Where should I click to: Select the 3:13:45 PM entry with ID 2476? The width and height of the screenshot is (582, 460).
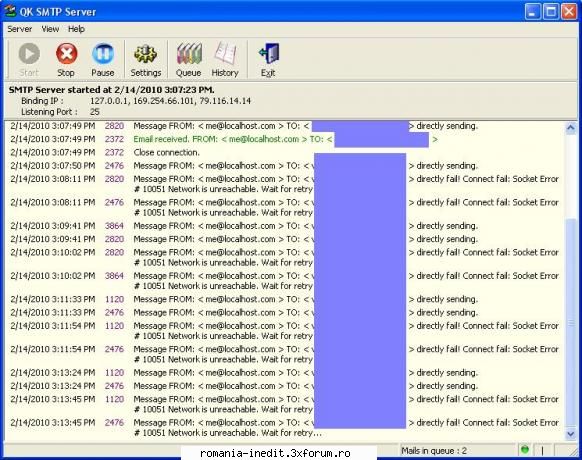pos(285,428)
